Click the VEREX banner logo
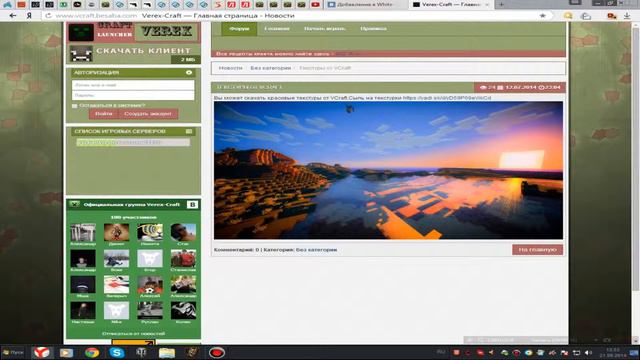 pyautogui.click(x=167, y=32)
